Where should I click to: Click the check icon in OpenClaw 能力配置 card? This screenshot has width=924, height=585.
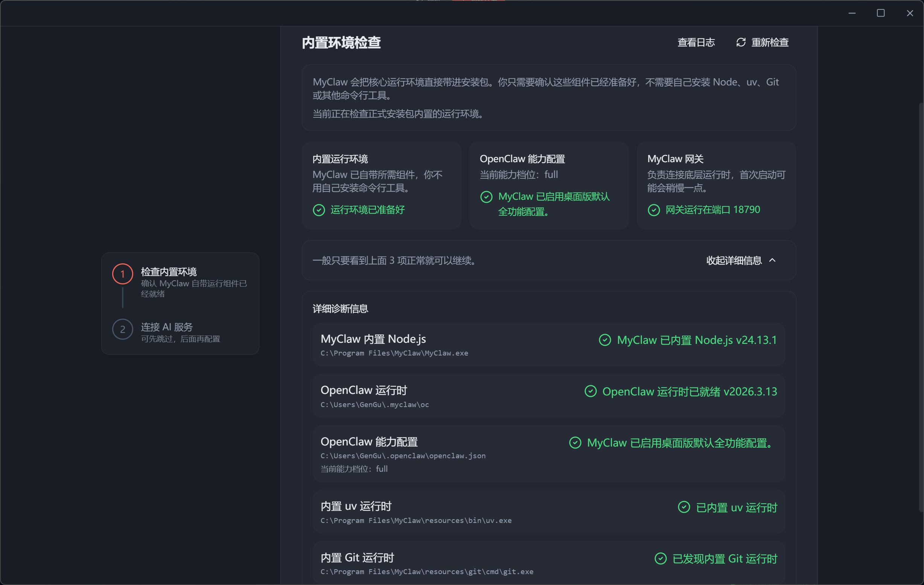tap(486, 197)
